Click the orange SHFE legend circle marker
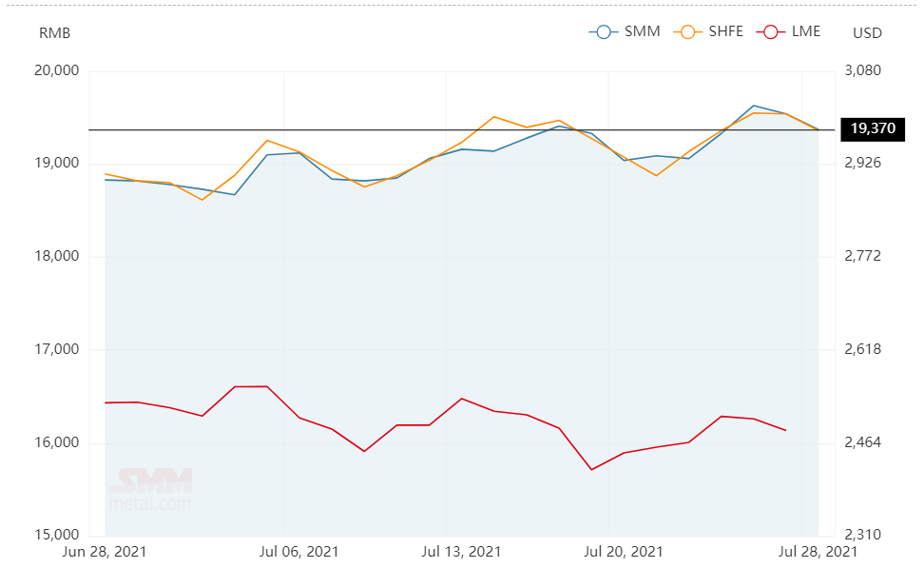 688,31
